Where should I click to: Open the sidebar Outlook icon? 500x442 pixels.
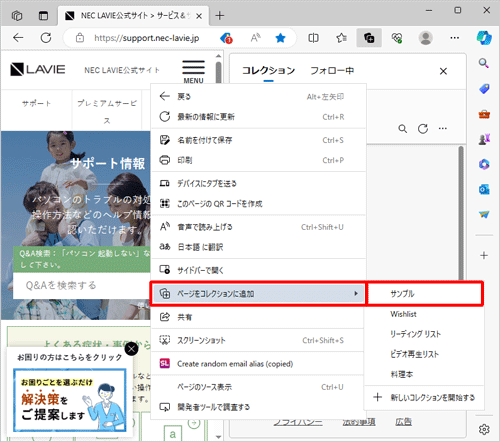click(484, 189)
